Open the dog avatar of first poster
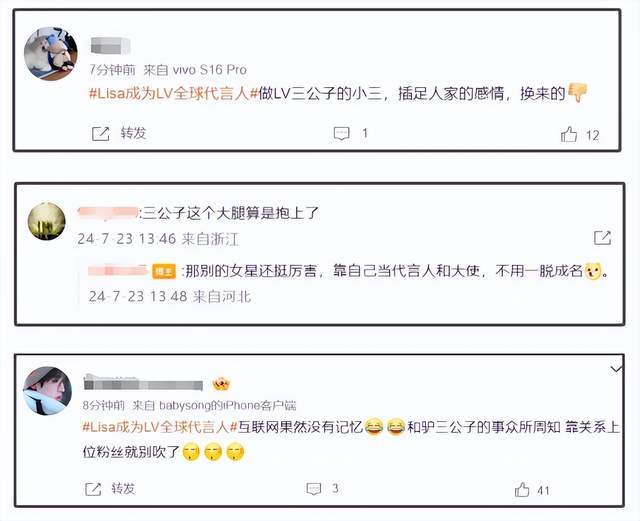 click(51, 54)
